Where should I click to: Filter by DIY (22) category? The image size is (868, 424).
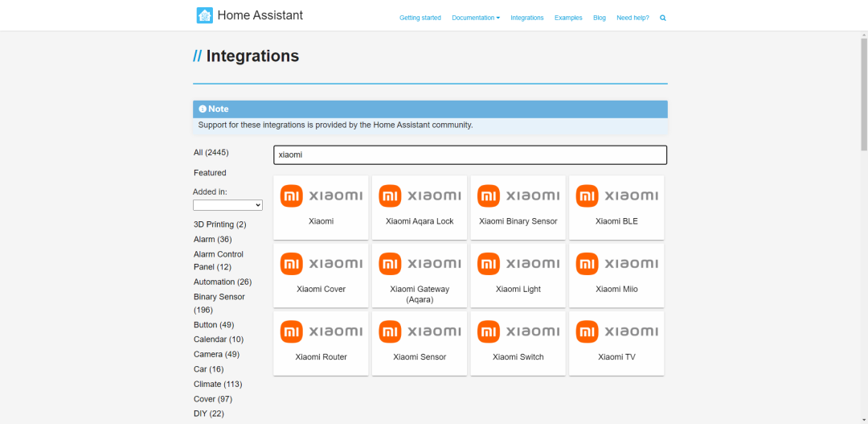[x=209, y=414]
